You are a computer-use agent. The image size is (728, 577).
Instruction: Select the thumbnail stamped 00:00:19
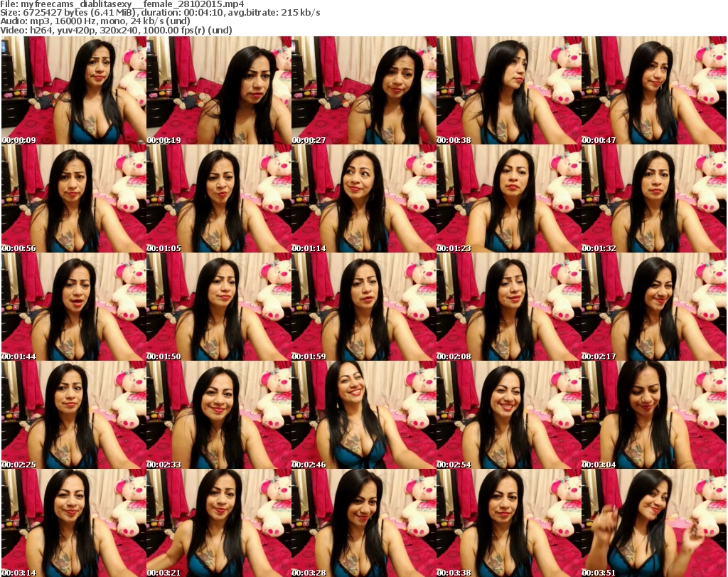219,90
